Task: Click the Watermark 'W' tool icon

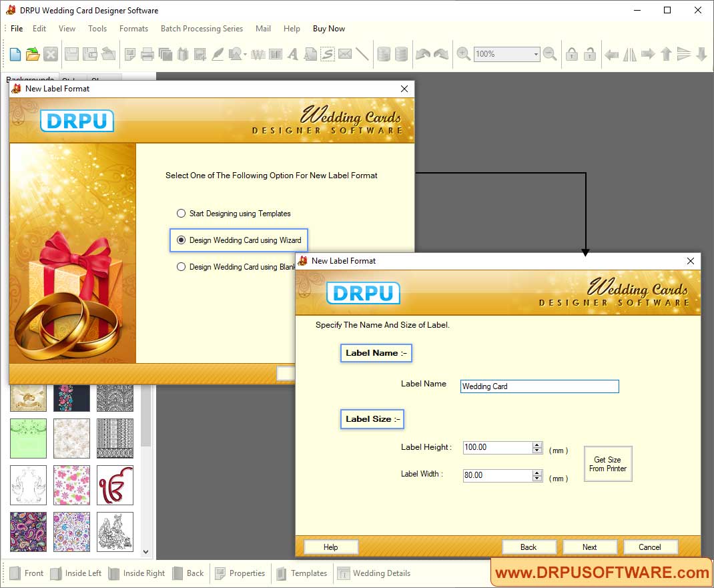Action: [258, 54]
